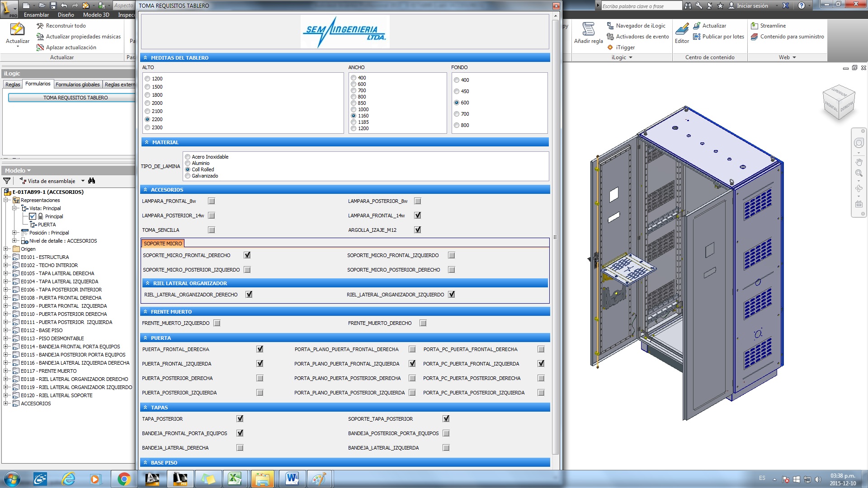Viewport: 868px width, 488px height.
Task: Select Galvanizado material radio option
Action: 188,176
